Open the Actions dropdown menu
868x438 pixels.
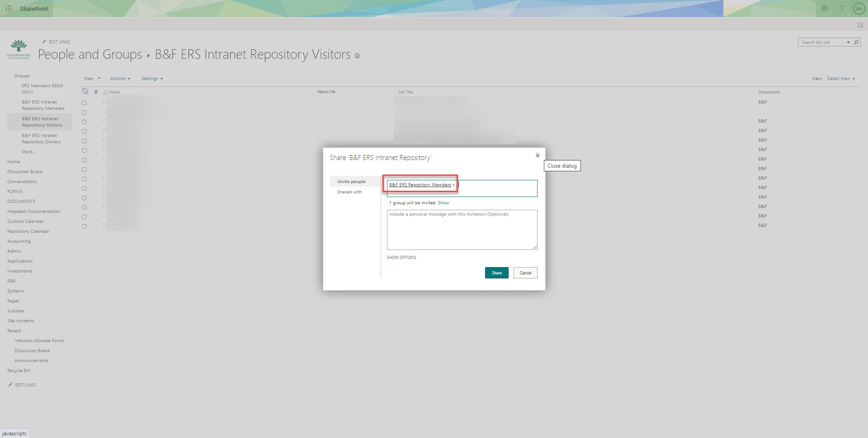coord(120,78)
